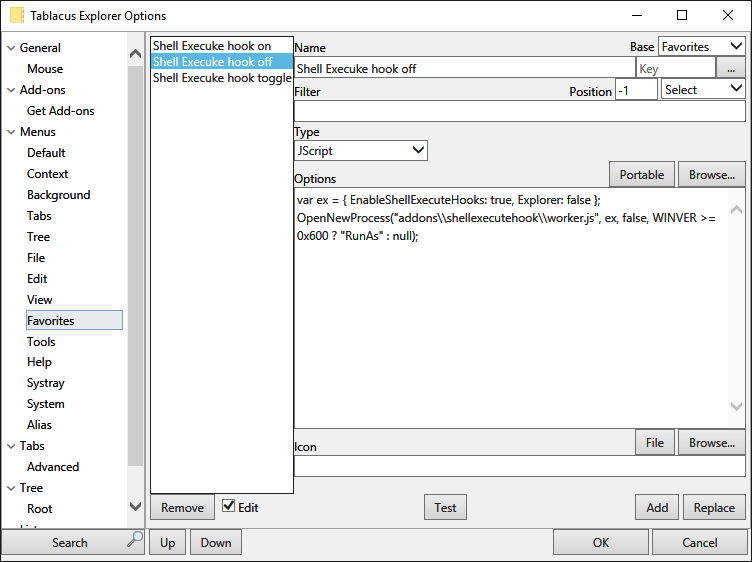The height and width of the screenshot is (562, 752).
Task: Open the Type JScript dropdown
Action: (361, 151)
